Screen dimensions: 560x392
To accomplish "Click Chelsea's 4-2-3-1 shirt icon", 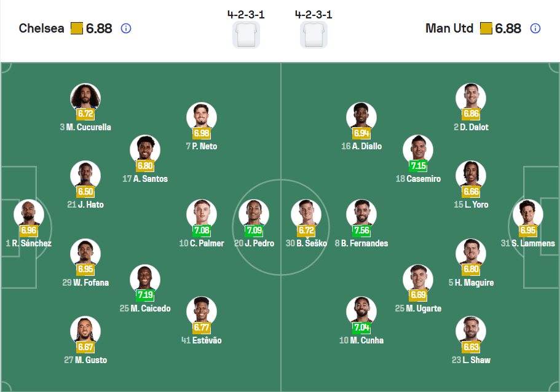I will (246, 34).
